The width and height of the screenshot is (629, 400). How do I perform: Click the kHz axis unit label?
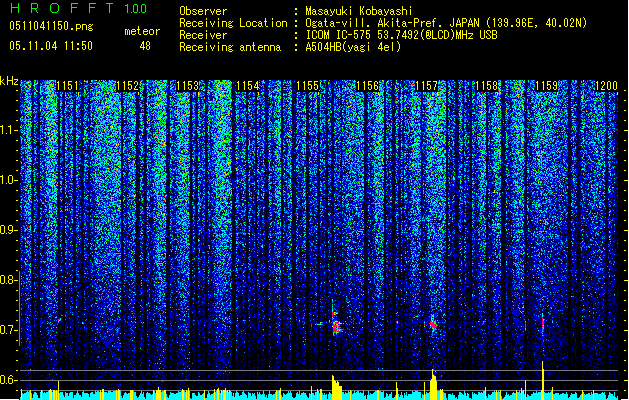pyautogui.click(x=9, y=81)
